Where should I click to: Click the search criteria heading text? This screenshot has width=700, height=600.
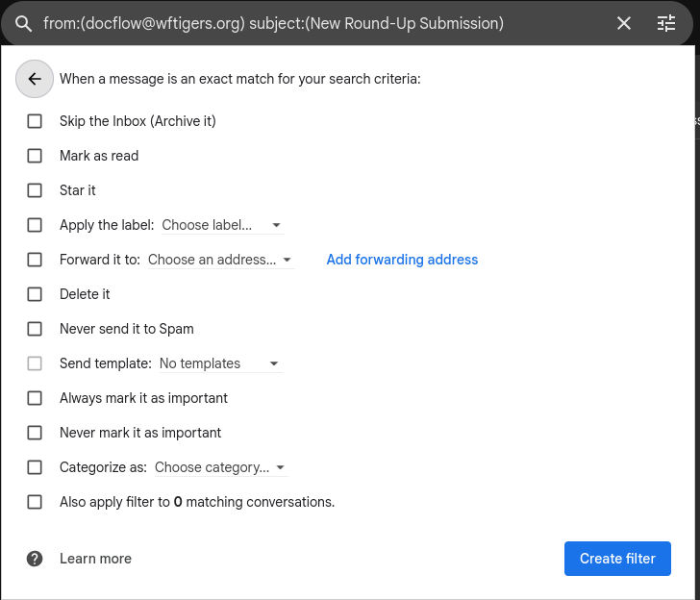(240, 79)
